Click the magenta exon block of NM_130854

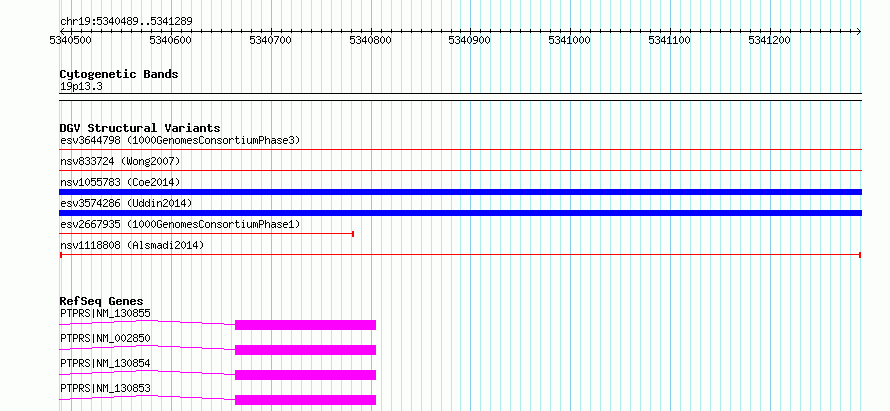[305, 375]
